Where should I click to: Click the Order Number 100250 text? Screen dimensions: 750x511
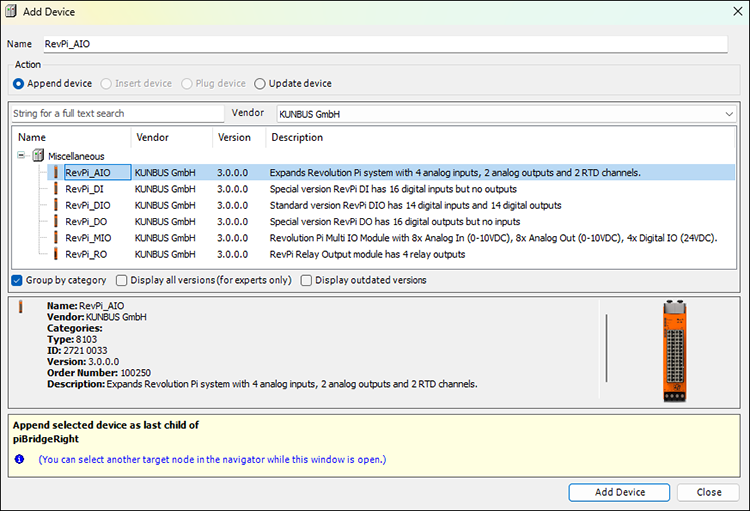(x=99, y=372)
